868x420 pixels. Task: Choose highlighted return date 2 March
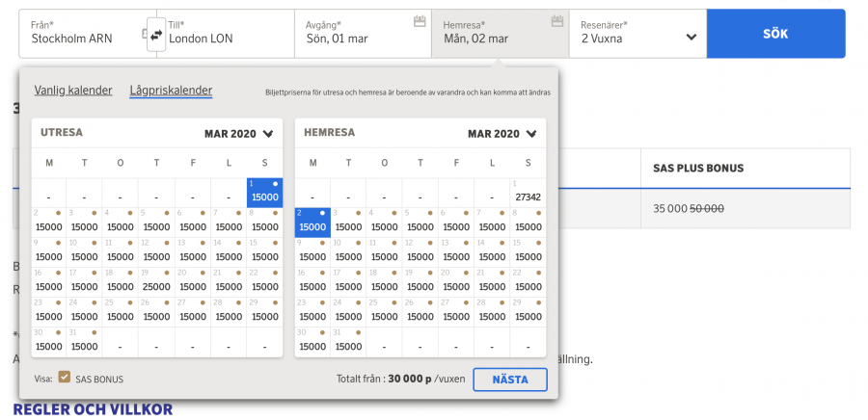[312, 223]
